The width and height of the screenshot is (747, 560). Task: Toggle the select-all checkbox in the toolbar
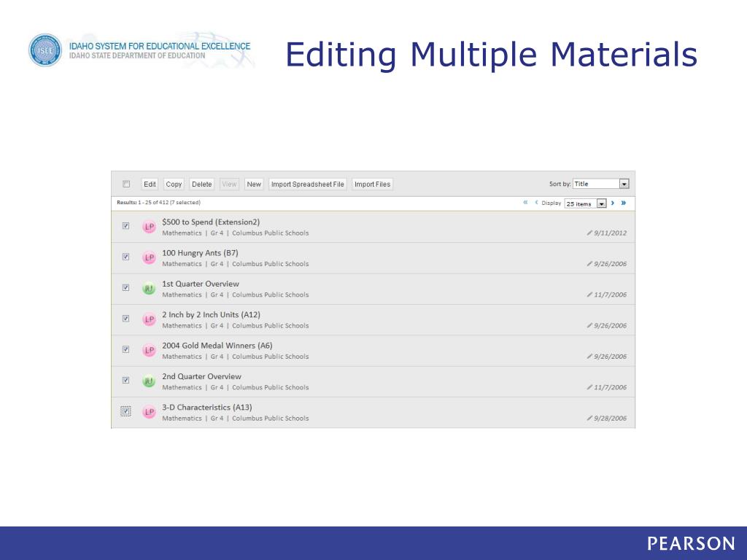tap(126, 184)
